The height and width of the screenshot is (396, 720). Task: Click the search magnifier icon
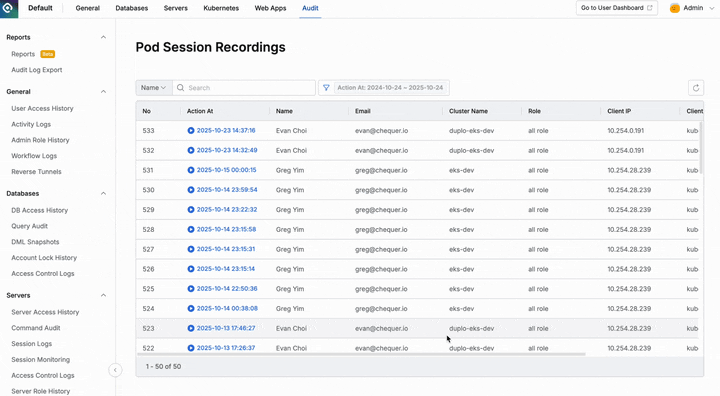[x=180, y=88]
